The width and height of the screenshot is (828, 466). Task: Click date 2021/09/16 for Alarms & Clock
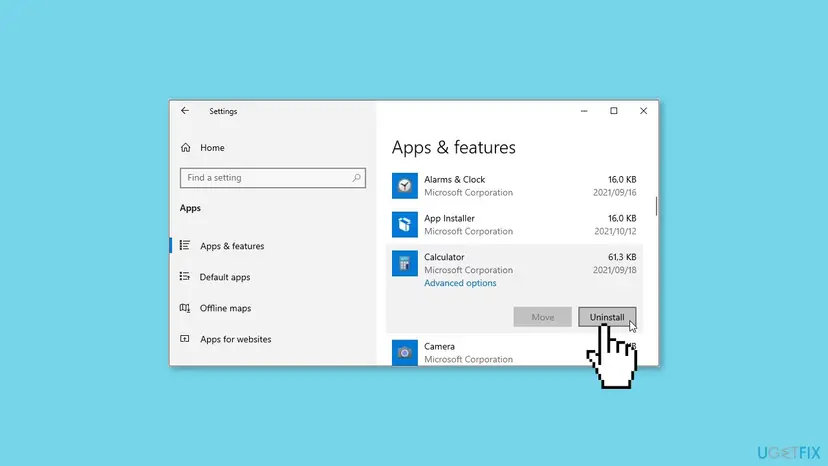tap(614, 193)
